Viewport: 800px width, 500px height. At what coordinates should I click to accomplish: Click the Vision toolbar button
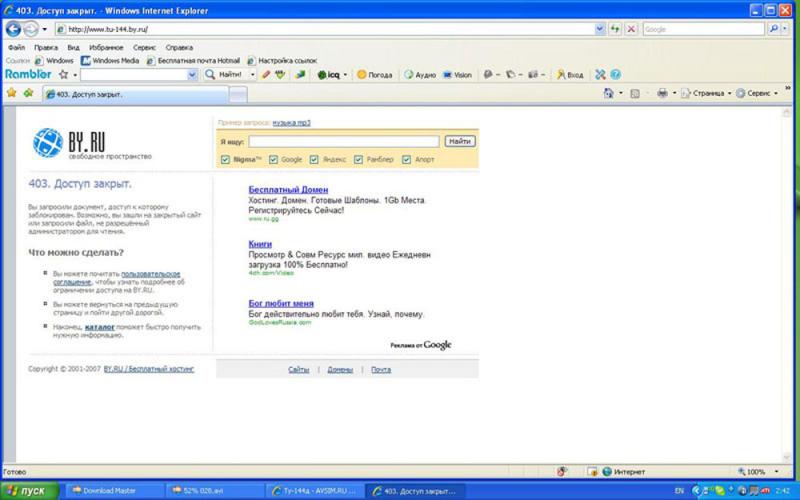click(x=458, y=74)
